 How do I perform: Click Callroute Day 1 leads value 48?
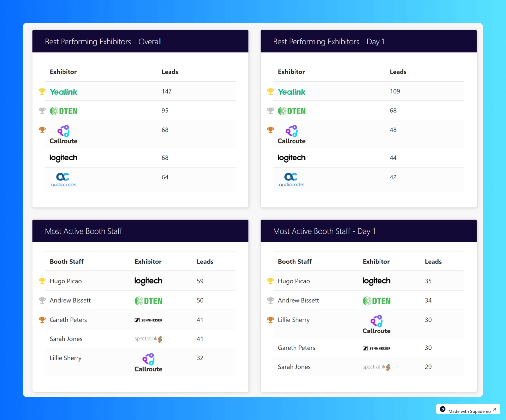pyautogui.click(x=393, y=130)
